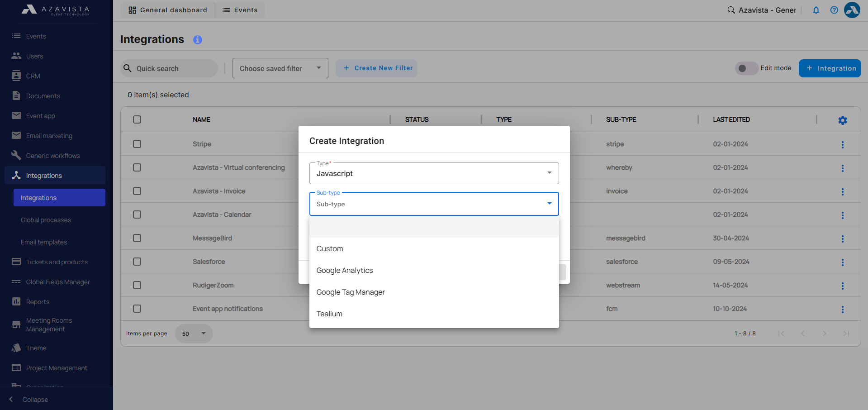Open the Type dropdown showing Javascript
The height and width of the screenshot is (410, 868).
pos(434,173)
